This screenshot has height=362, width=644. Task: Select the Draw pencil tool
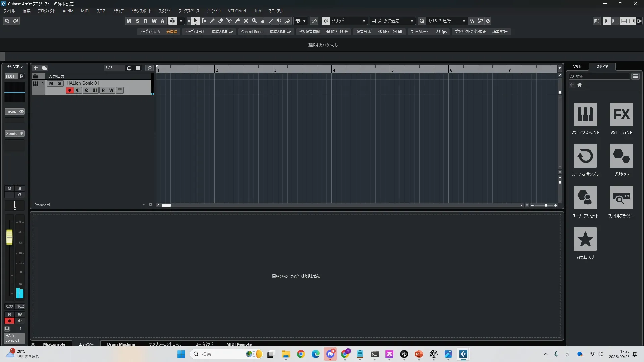point(212,21)
